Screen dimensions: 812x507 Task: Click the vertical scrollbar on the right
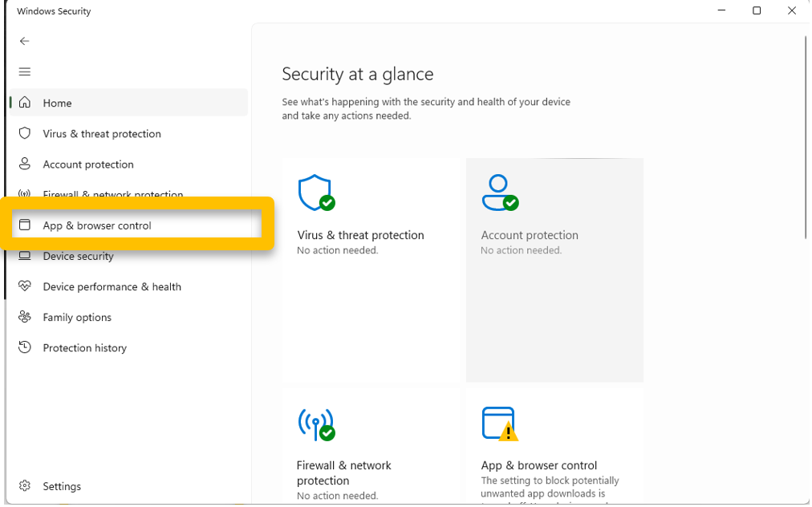(806, 137)
